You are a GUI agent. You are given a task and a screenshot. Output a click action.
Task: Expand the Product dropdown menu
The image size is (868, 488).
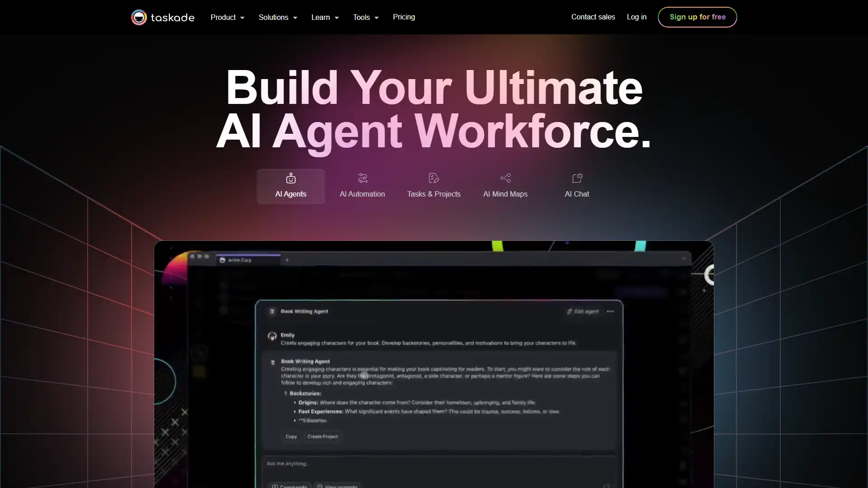click(227, 17)
